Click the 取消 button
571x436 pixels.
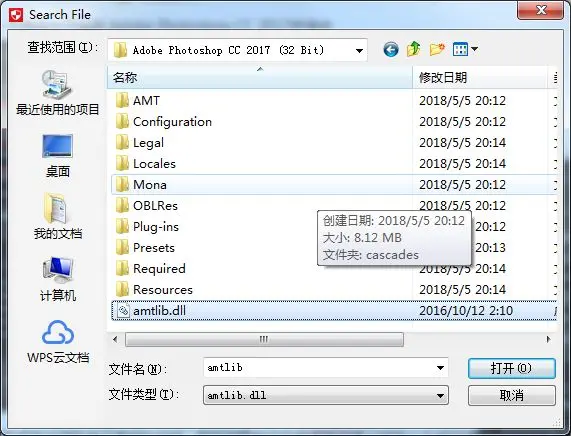coord(512,396)
